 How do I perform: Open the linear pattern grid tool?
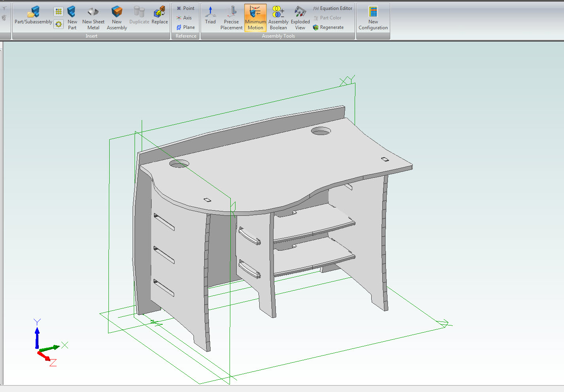(59, 11)
